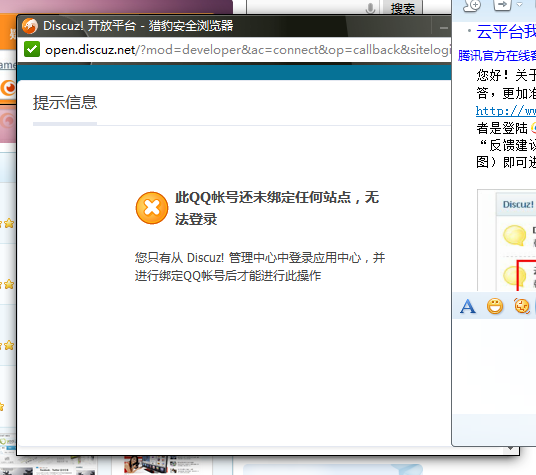The image size is (536, 475).
Task: Click the Discuz! 开放平台 window title
Action: click(x=138, y=26)
